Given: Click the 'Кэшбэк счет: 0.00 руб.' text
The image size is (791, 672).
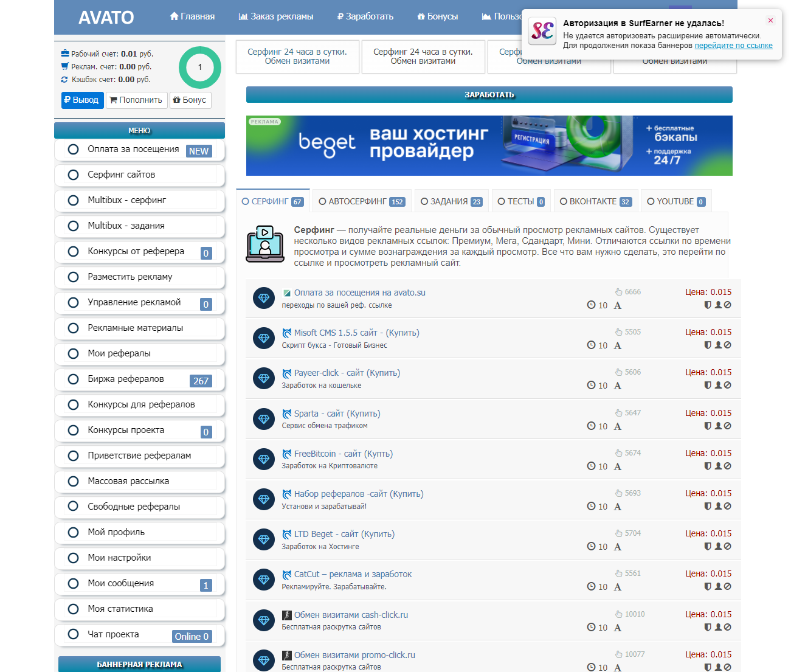Looking at the screenshot, I should pos(111,80).
